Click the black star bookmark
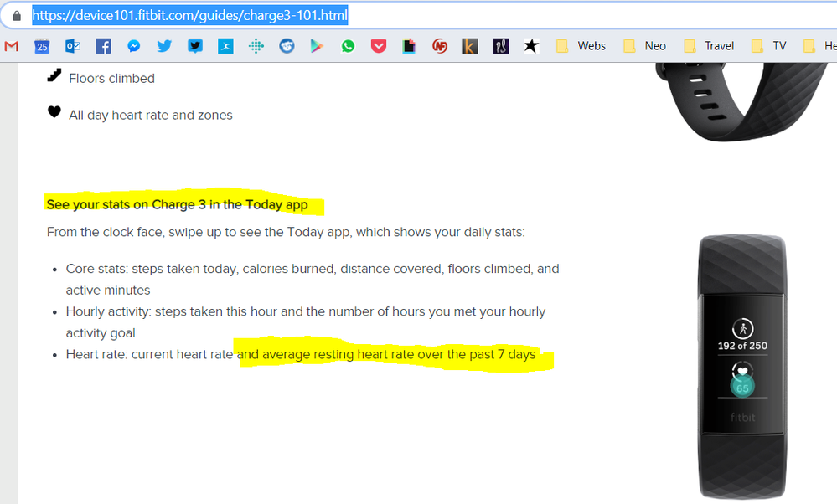Screen dimensions: 837x504 (531, 46)
